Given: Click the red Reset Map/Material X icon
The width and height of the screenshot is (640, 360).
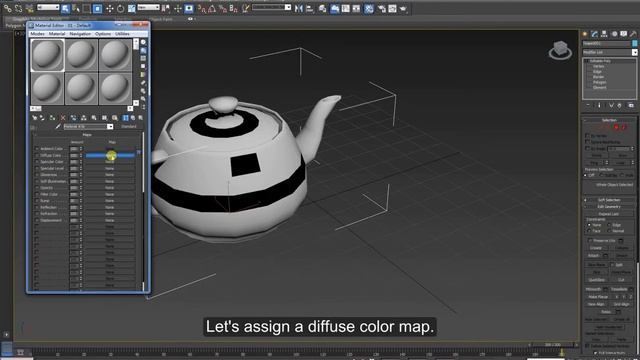Looking at the screenshot, I should click(x=63, y=118).
